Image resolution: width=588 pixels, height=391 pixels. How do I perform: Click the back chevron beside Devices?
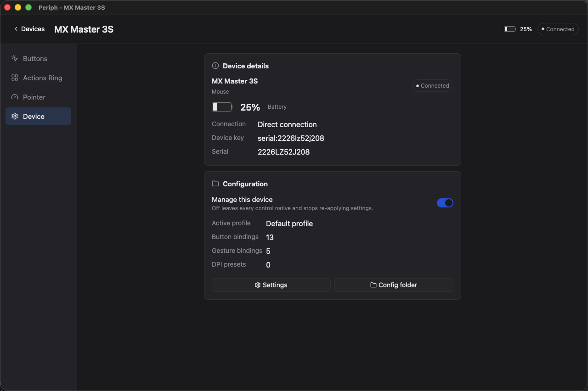(x=16, y=29)
